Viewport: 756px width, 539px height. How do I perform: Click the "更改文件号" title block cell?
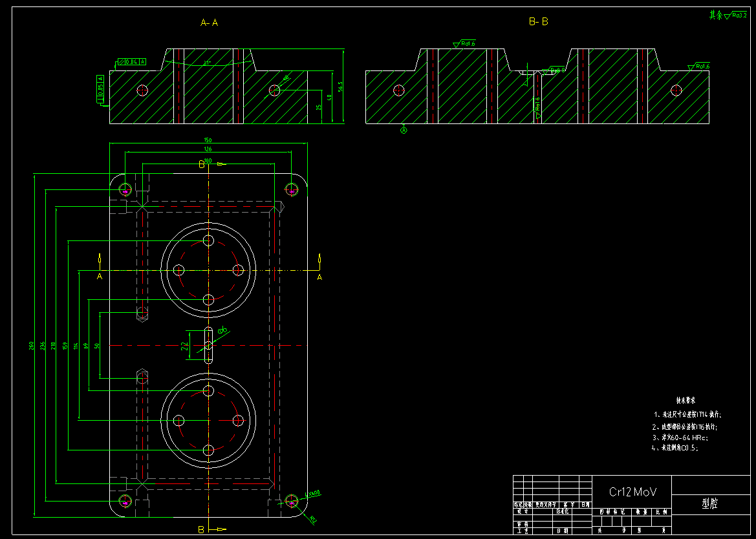(x=546, y=505)
